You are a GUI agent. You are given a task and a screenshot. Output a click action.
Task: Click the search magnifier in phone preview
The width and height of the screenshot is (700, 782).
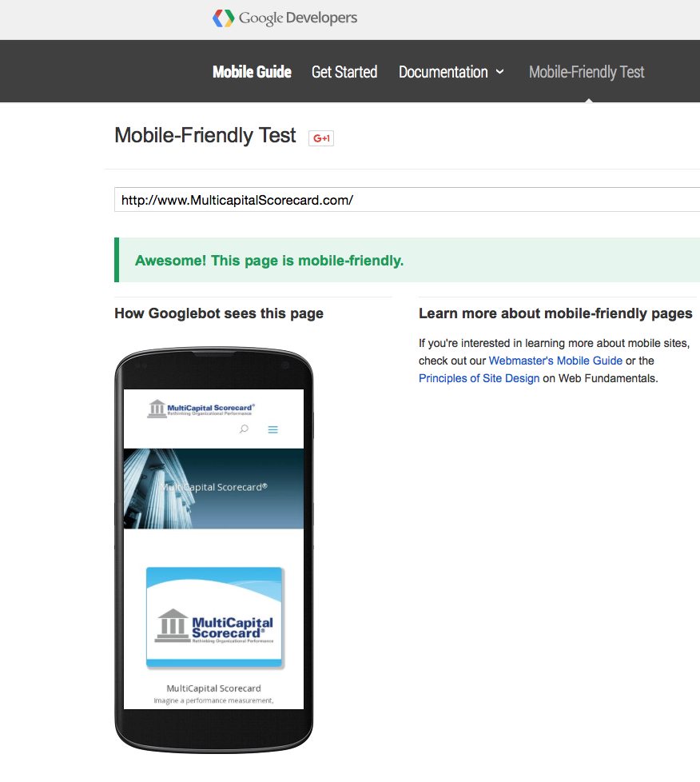point(244,429)
